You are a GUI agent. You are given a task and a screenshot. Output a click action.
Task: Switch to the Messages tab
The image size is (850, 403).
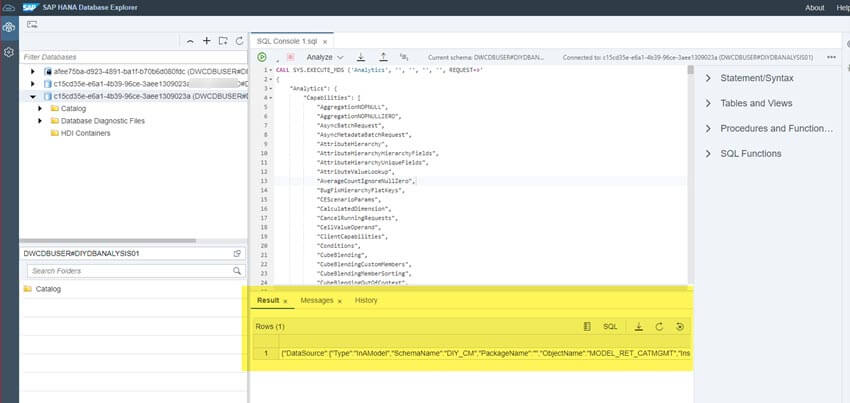point(317,300)
